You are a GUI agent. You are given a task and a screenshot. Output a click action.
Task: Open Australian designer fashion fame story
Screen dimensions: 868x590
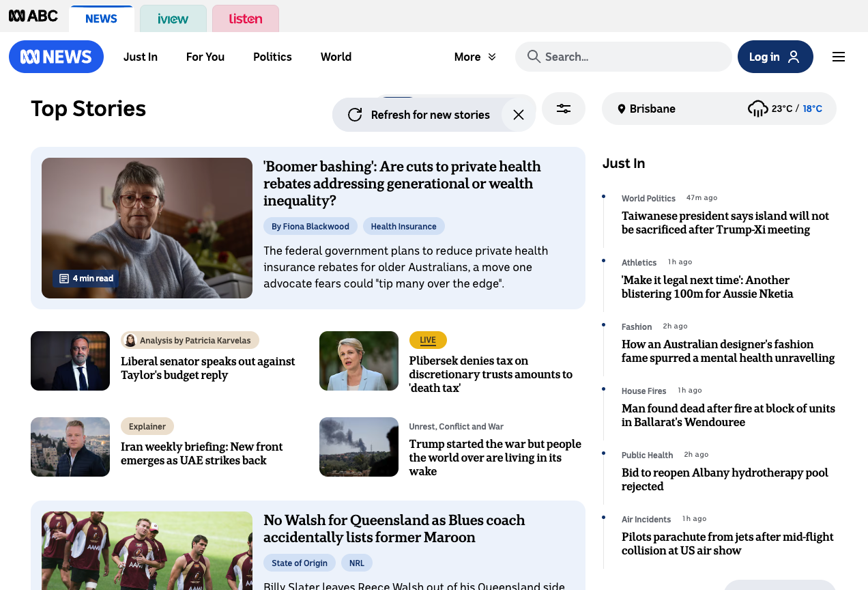click(x=728, y=351)
